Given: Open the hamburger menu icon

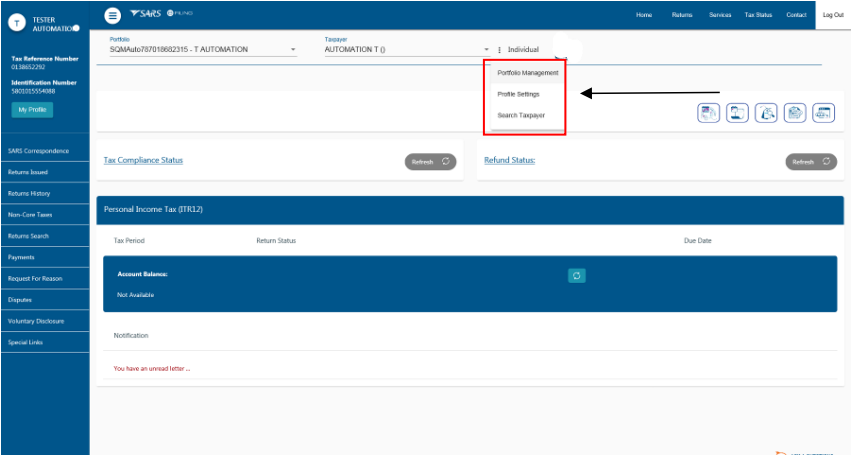Looking at the screenshot, I should (113, 16).
